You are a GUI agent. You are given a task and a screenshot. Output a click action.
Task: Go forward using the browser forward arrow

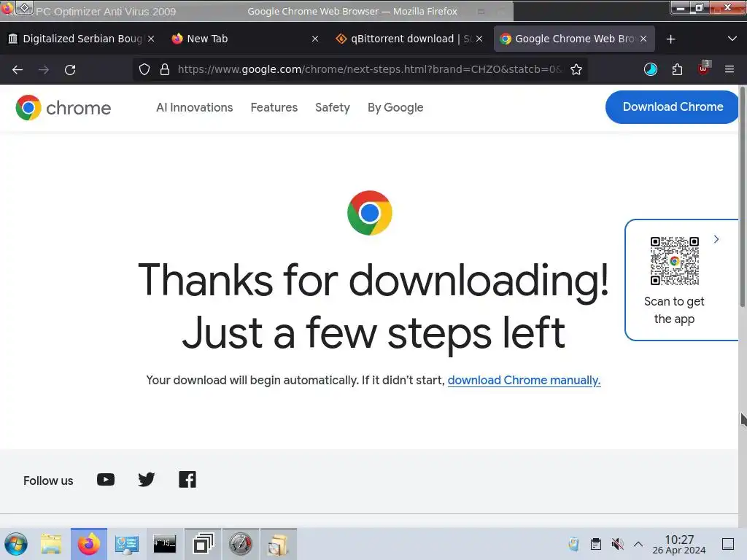[x=43, y=69]
